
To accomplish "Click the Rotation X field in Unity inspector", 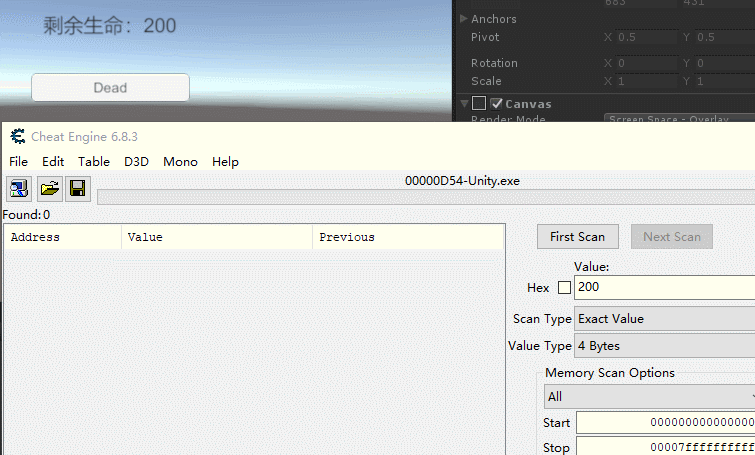I will pyautogui.click(x=647, y=63).
